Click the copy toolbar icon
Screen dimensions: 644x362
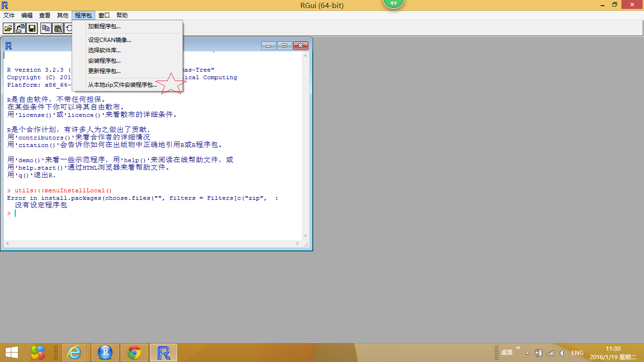coord(46,28)
